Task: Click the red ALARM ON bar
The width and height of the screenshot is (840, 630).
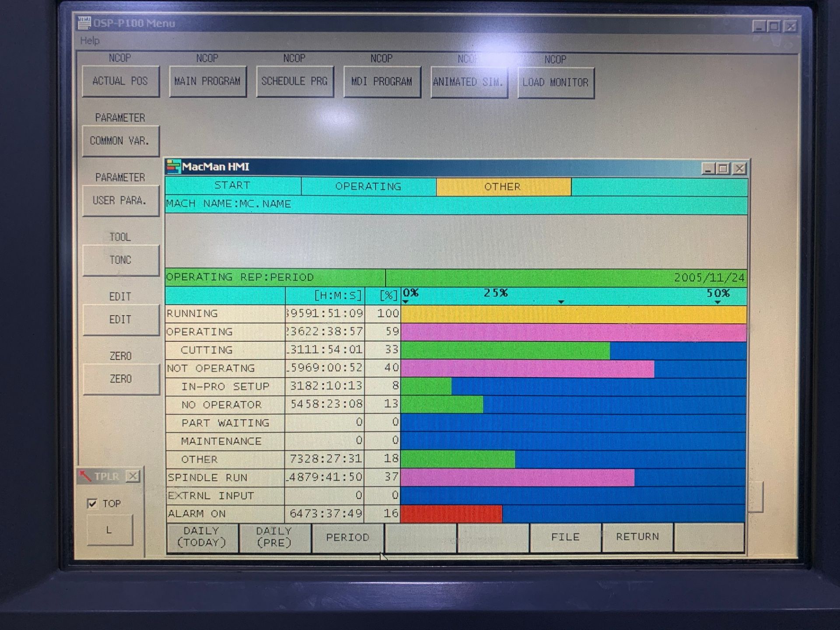Action: coord(451,514)
